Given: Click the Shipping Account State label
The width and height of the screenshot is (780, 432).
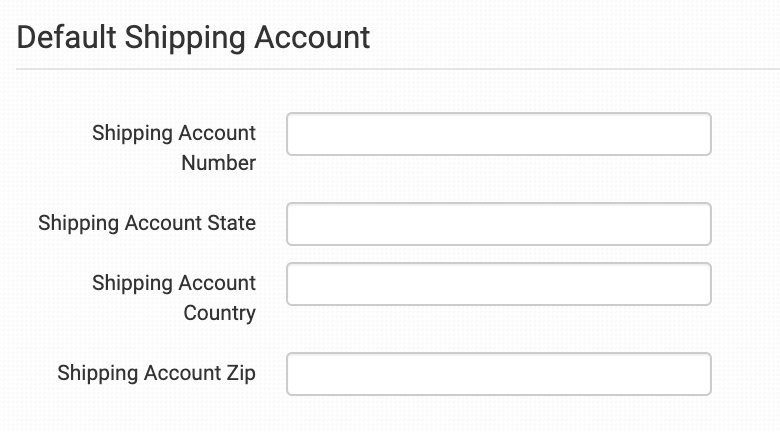Looking at the screenshot, I should (x=147, y=223).
